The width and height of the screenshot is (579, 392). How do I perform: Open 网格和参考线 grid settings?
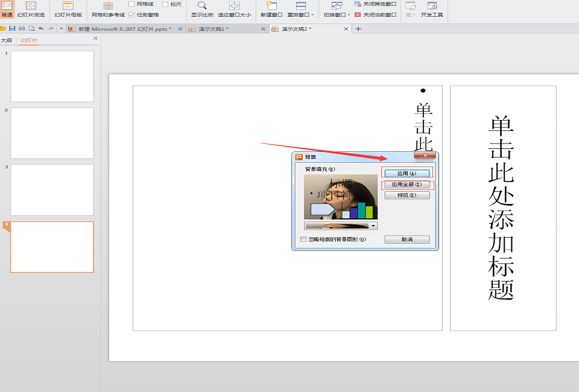[108, 9]
